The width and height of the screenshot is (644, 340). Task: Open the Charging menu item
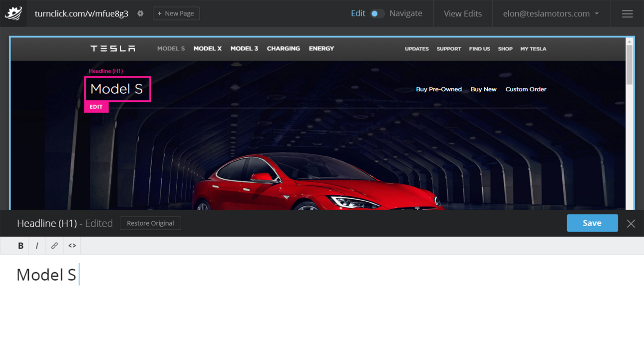[x=283, y=48]
